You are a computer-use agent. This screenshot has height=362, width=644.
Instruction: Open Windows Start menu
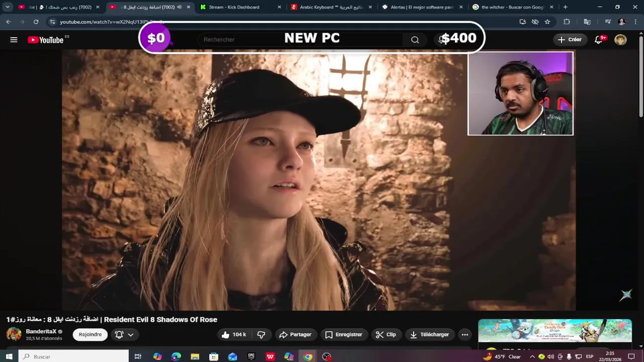click(x=9, y=356)
